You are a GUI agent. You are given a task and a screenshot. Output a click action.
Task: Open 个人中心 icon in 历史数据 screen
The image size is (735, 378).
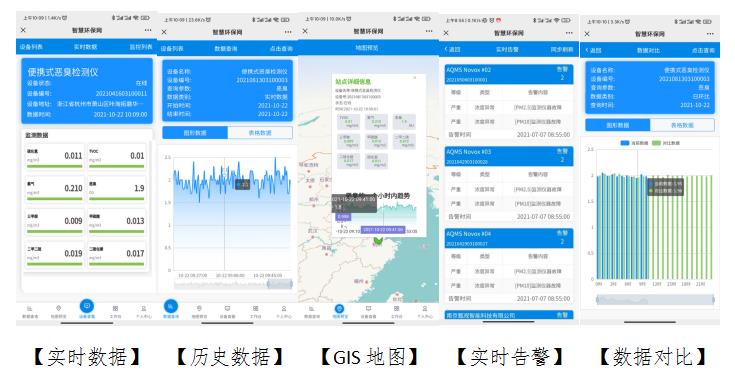click(x=284, y=309)
